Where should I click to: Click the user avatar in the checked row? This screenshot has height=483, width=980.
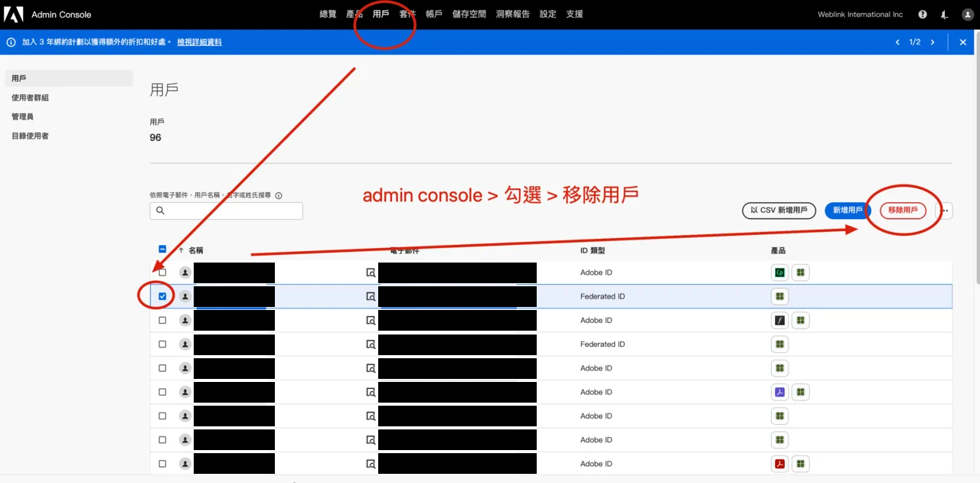[185, 296]
